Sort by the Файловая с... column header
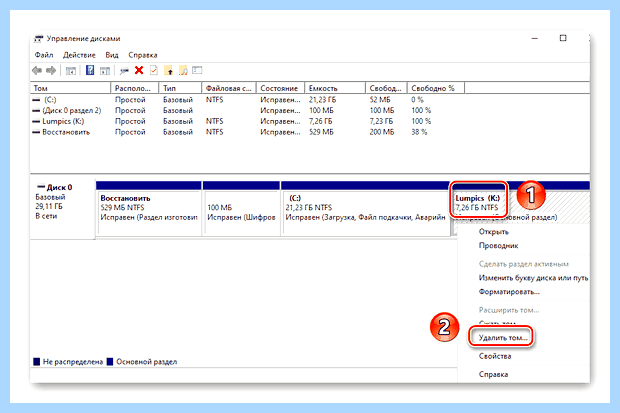The height and width of the screenshot is (413, 620). [229, 88]
